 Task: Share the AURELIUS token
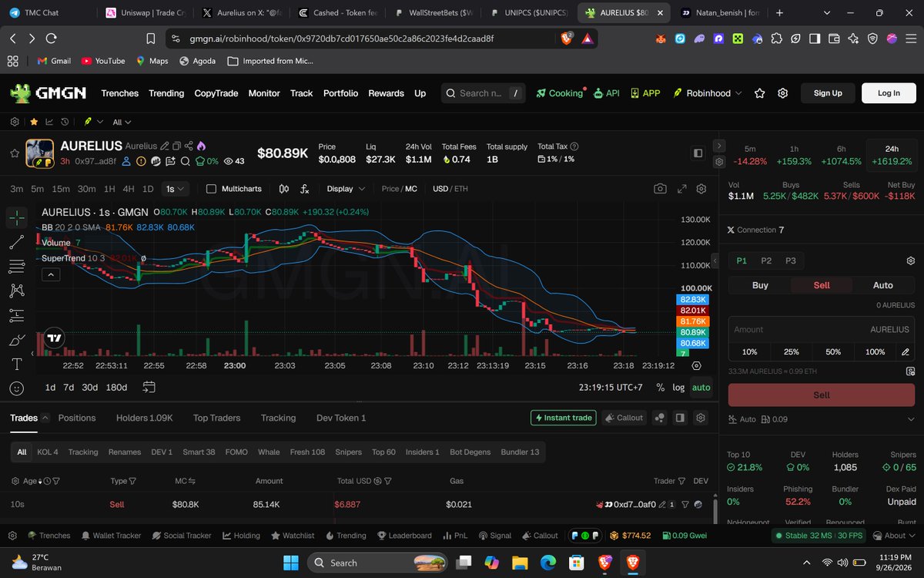tap(189, 146)
